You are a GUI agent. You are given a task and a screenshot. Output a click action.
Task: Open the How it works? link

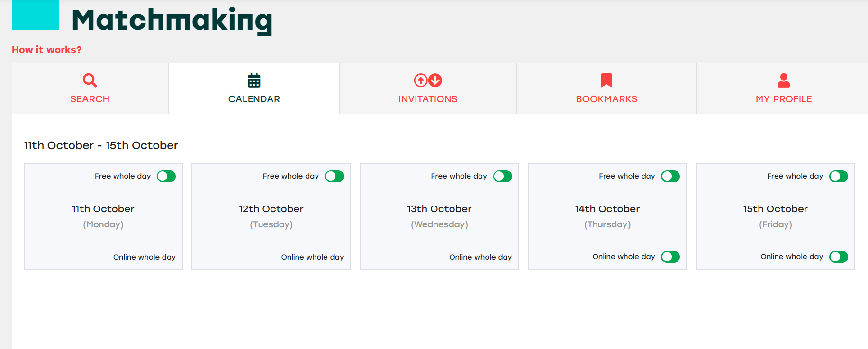(x=46, y=50)
